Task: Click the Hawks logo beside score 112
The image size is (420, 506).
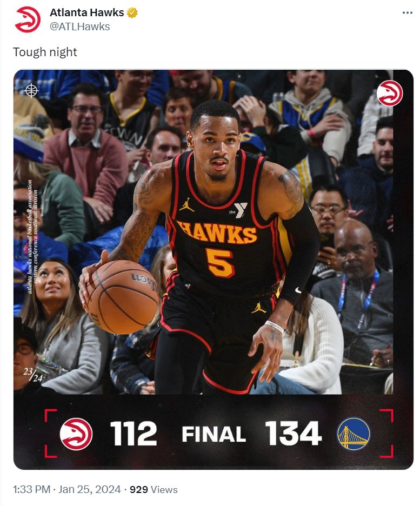Action: (x=76, y=434)
